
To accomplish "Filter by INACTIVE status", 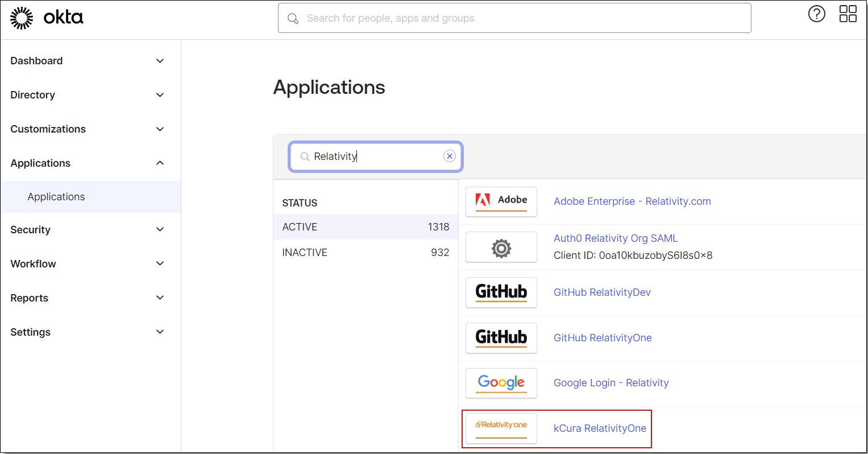I will point(366,253).
